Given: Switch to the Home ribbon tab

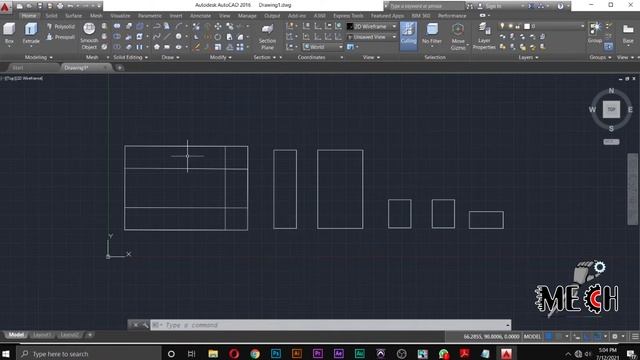Looking at the screenshot, I should [x=29, y=16].
